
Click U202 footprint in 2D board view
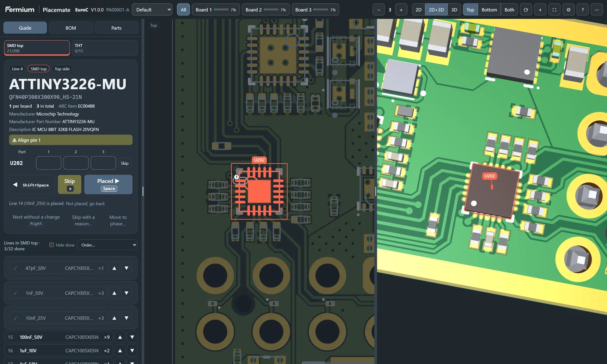click(x=259, y=191)
